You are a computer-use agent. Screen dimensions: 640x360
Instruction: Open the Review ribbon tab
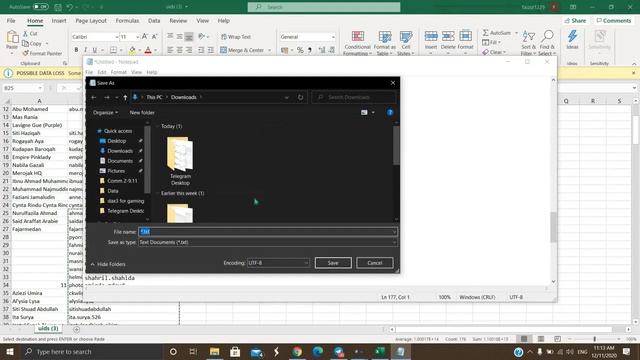(178, 20)
